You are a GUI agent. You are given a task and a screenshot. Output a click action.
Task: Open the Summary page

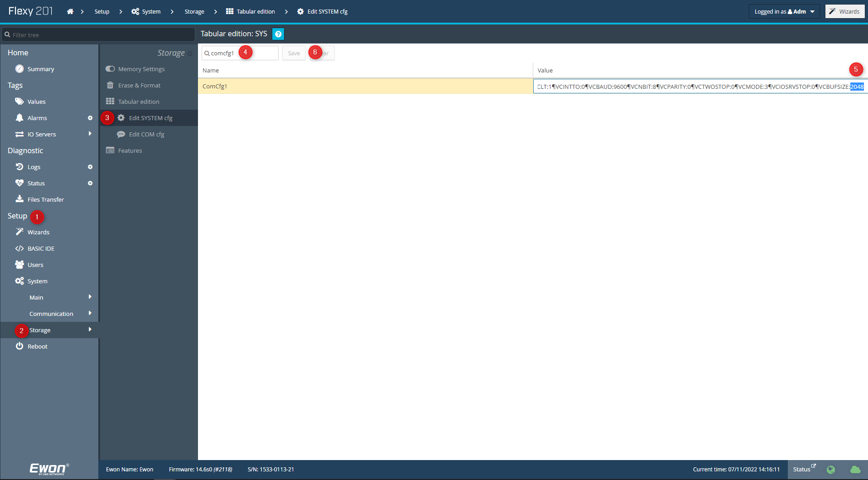pos(41,69)
